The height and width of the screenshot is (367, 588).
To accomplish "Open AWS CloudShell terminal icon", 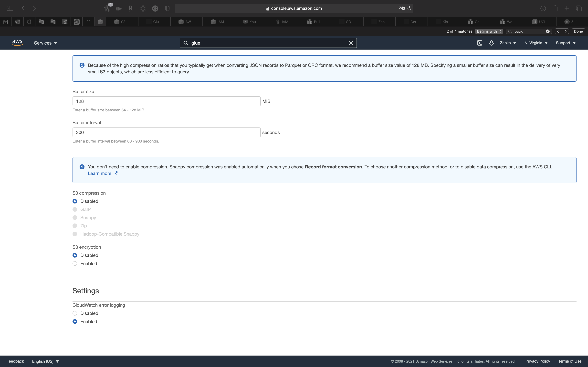I will [479, 43].
